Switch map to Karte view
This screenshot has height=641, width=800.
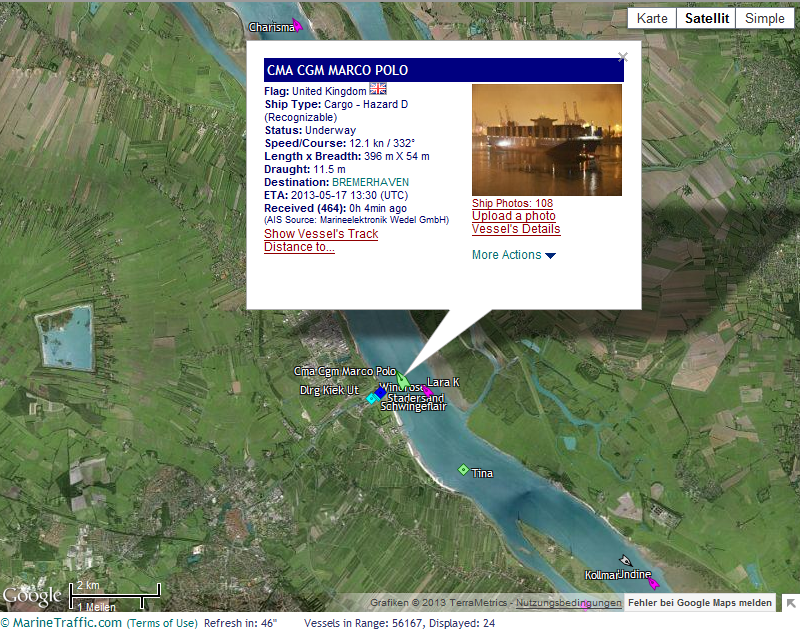[652, 19]
